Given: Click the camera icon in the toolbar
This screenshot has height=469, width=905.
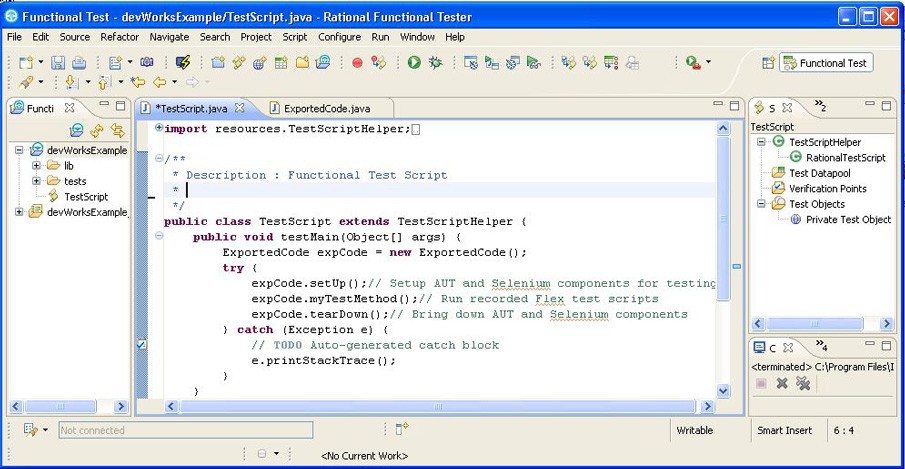Looking at the screenshot, I should (x=147, y=62).
